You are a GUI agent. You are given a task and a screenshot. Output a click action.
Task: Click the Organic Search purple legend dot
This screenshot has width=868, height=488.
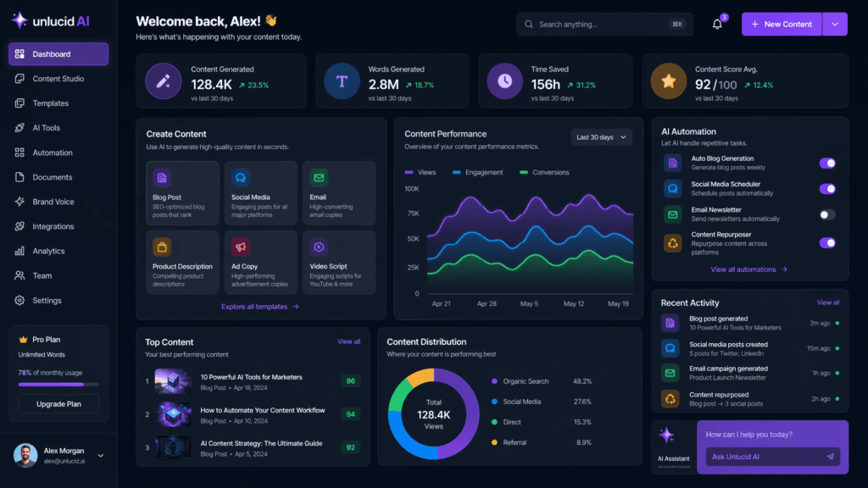[x=494, y=381]
